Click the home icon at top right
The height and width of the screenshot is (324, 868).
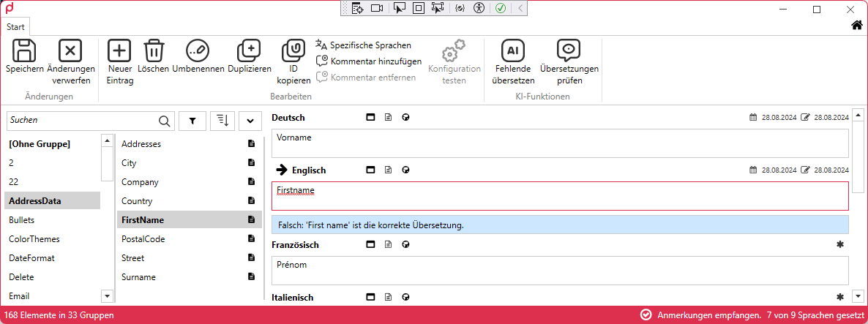[856, 25]
